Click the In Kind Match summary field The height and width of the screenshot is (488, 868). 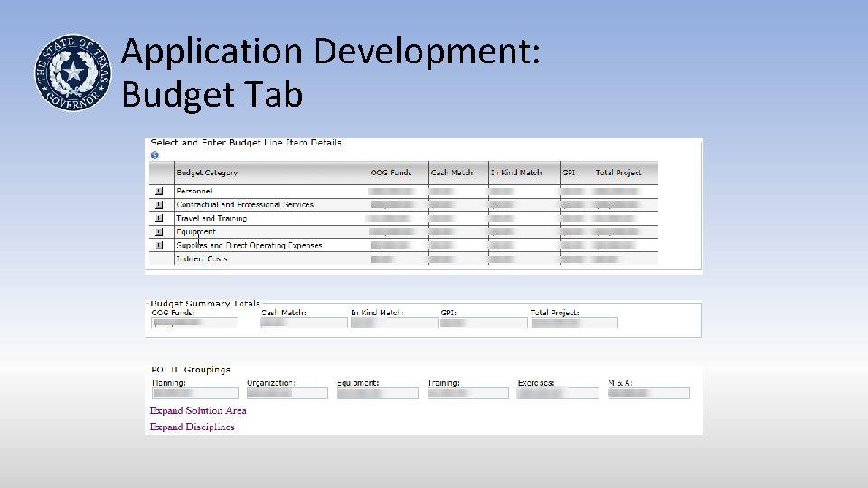point(393,324)
